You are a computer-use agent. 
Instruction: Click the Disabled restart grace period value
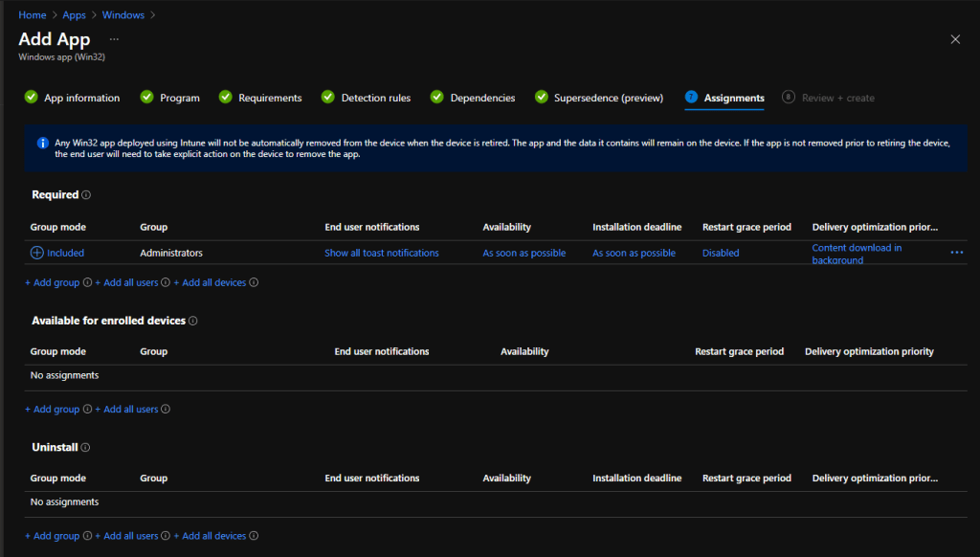tap(721, 254)
